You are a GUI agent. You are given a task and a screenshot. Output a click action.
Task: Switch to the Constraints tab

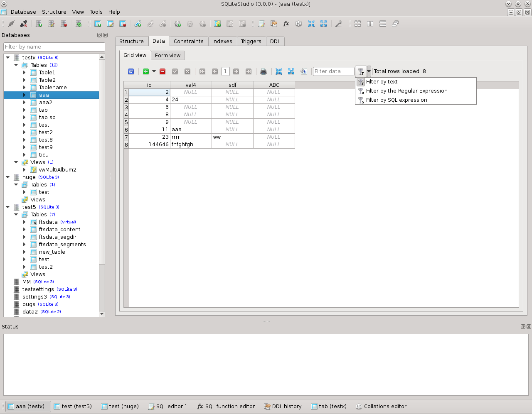coord(189,41)
